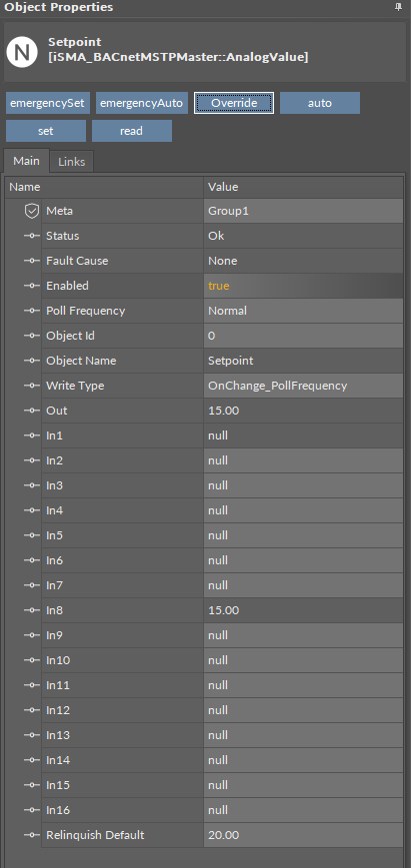Click the emergencyAuto action button
Image resolution: width=411 pixels, height=868 pixels.
click(141, 103)
